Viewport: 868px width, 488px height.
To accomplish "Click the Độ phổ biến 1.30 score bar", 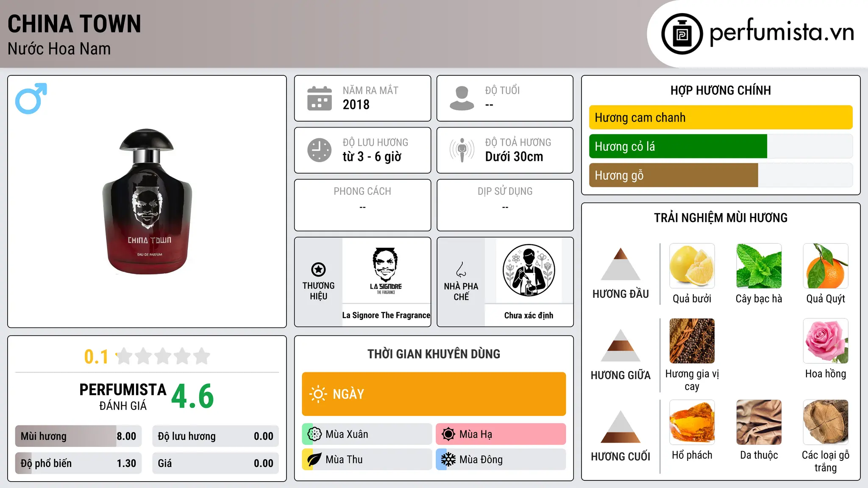I will click(x=78, y=463).
